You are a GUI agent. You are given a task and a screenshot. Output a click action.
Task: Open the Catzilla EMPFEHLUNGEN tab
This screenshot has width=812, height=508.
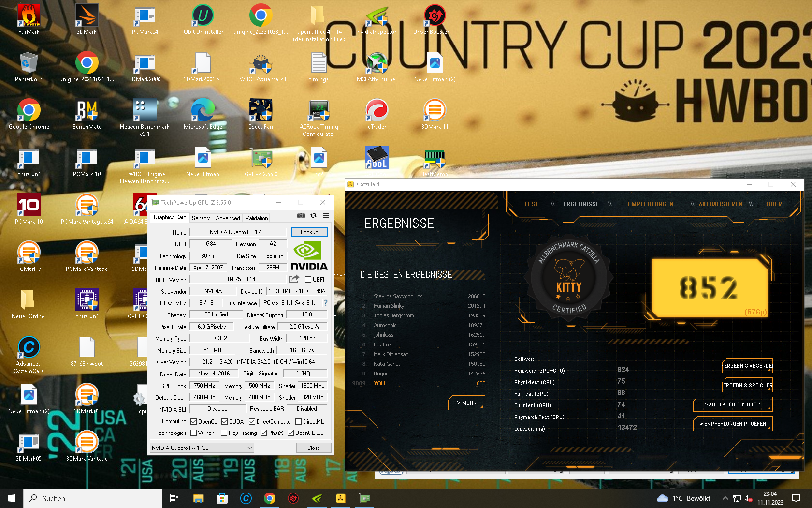pyautogui.click(x=651, y=204)
